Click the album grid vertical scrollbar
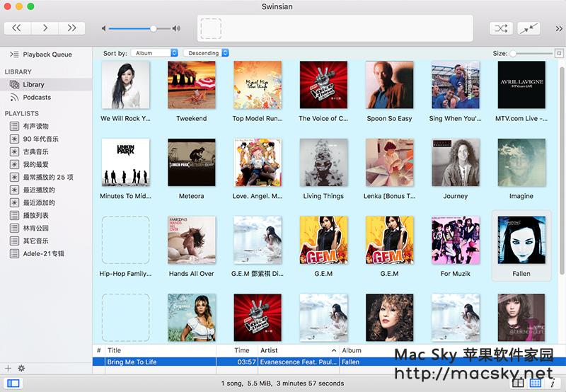Image resolution: width=566 pixels, height=392 pixels. 562,170
